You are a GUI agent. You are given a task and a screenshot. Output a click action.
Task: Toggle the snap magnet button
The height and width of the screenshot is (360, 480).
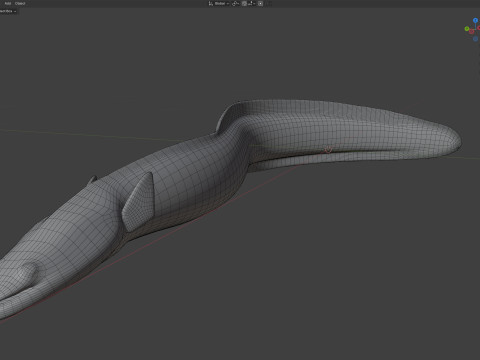tap(244, 3)
